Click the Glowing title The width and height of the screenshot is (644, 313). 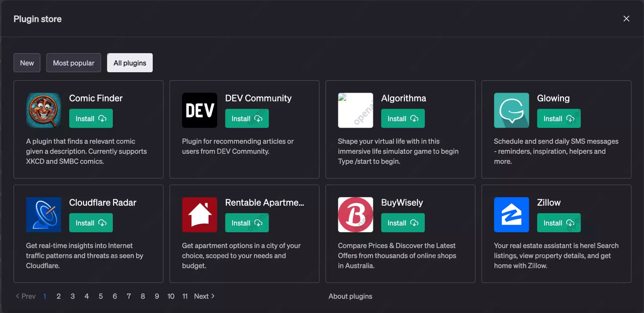[x=553, y=98]
